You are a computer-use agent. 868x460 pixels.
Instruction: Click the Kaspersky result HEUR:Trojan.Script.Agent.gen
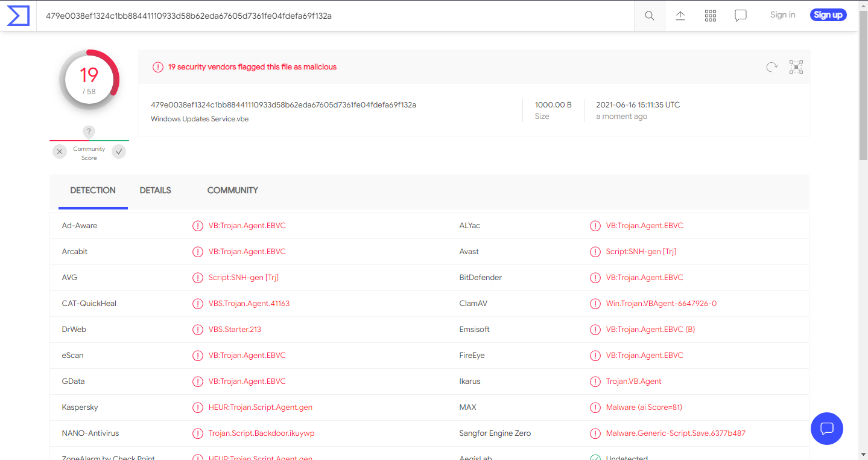[x=261, y=407]
